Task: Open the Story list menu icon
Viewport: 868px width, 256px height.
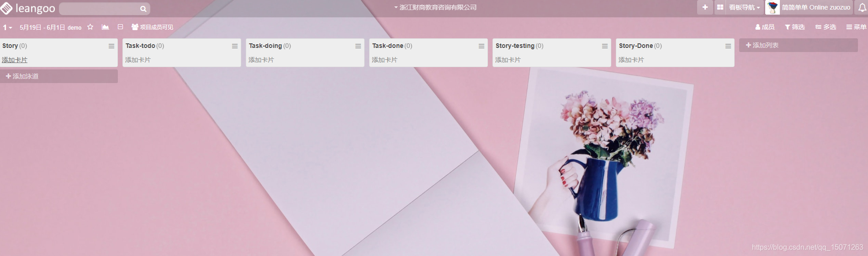Action: 111,46
